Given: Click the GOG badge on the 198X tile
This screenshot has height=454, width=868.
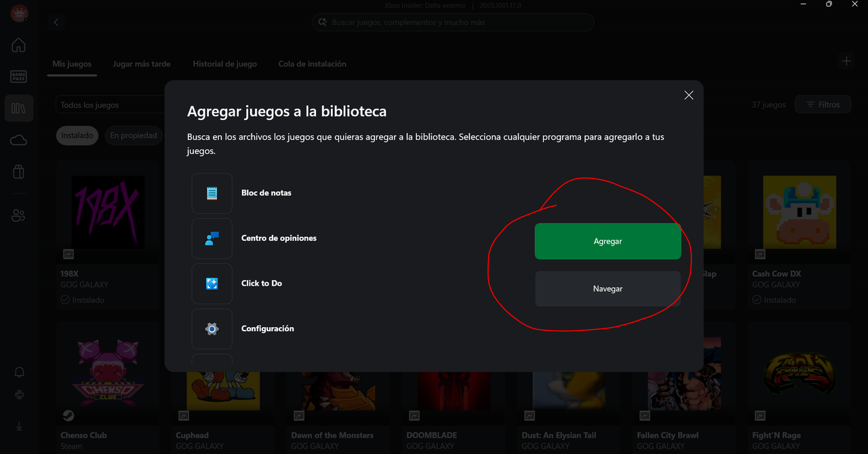Looking at the screenshot, I should [x=68, y=254].
